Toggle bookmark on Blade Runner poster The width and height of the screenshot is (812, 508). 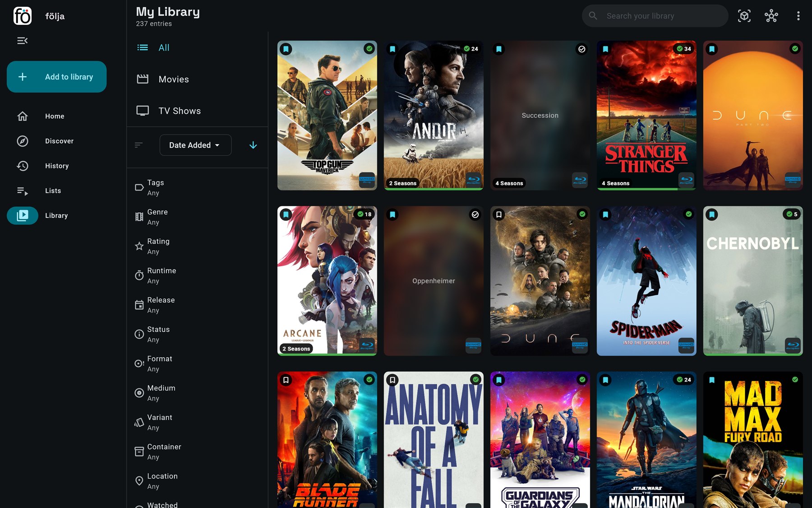point(286,380)
